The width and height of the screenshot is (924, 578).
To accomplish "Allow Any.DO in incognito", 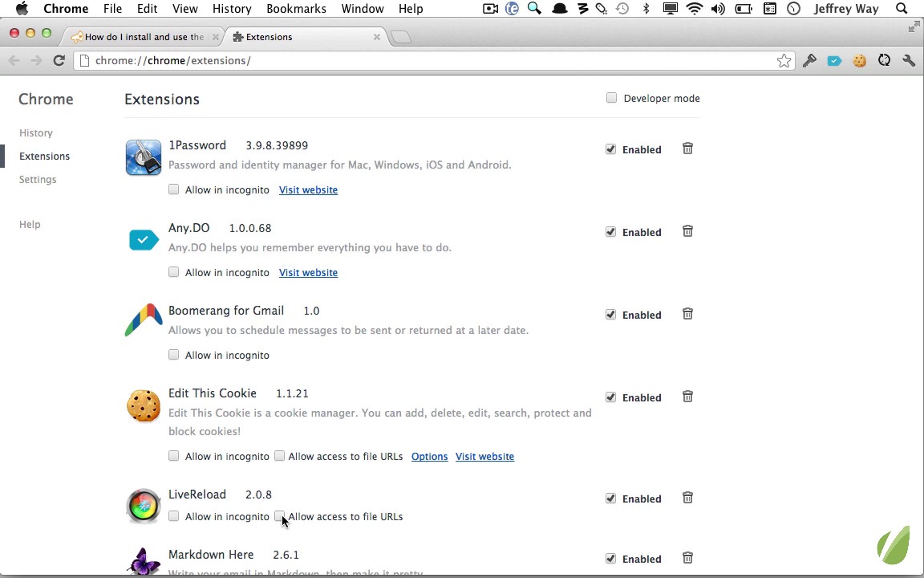I will click(173, 272).
